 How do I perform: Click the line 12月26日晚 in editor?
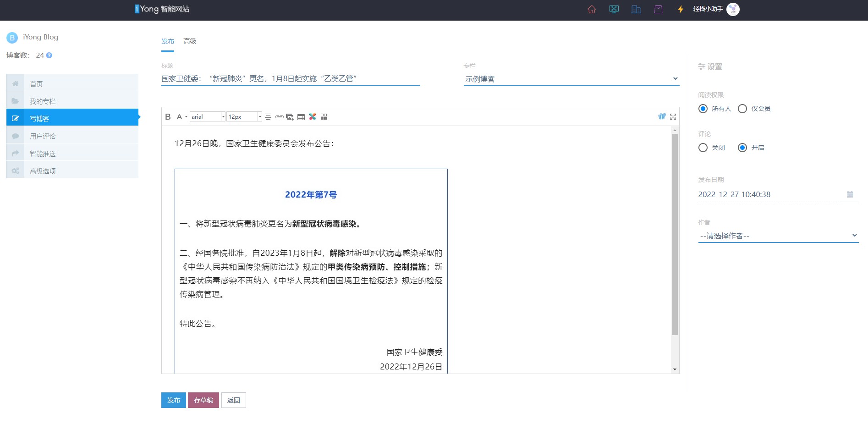pos(254,143)
